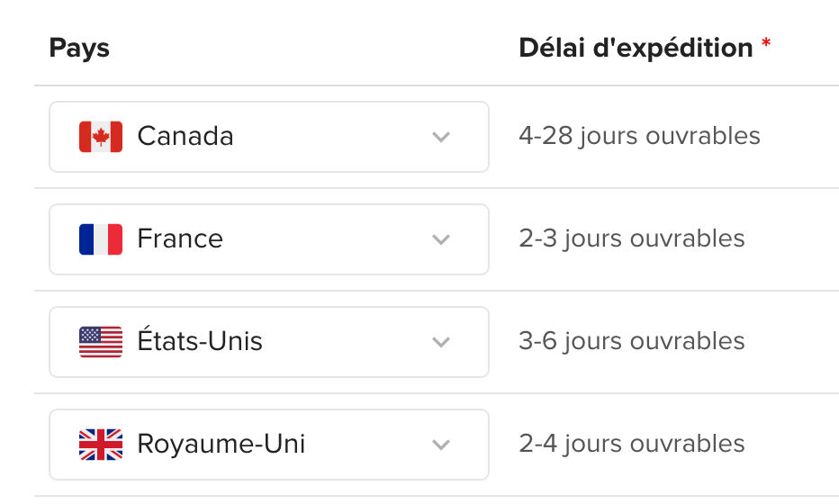Click the 2-4 jours ouvrables delay
839x504 pixels.
point(632,445)
